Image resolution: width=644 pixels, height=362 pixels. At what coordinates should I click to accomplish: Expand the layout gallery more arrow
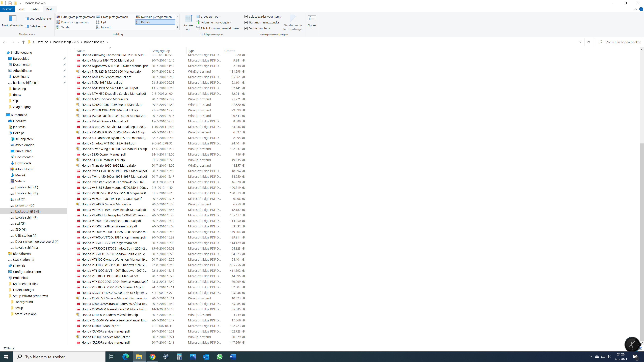pyautogui.click(x=177, y=27)
